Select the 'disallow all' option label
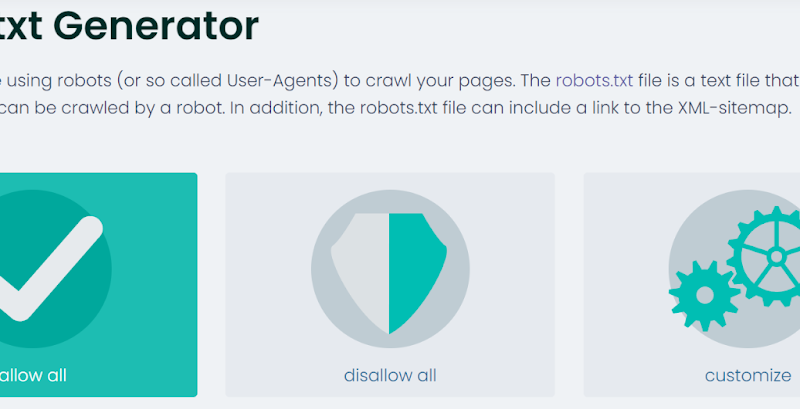800x409 pixels. click(390, 376)
